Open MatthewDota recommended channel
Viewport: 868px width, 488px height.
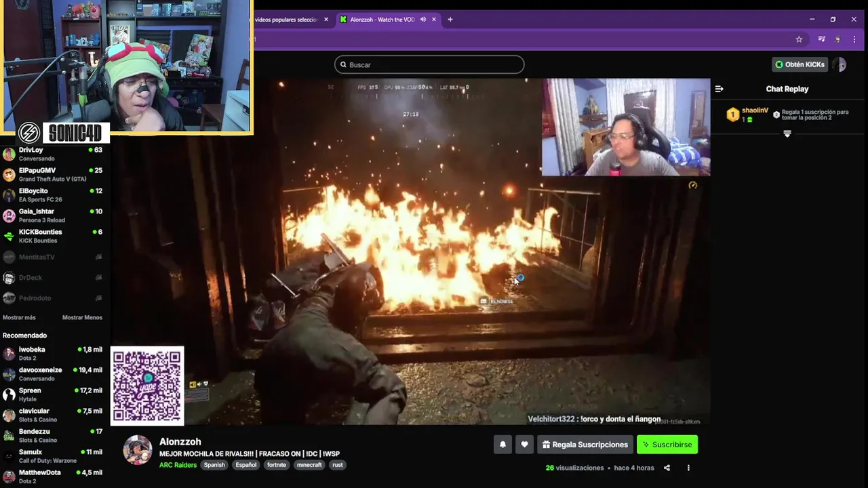pyautogui.click(x=54, y=476)
